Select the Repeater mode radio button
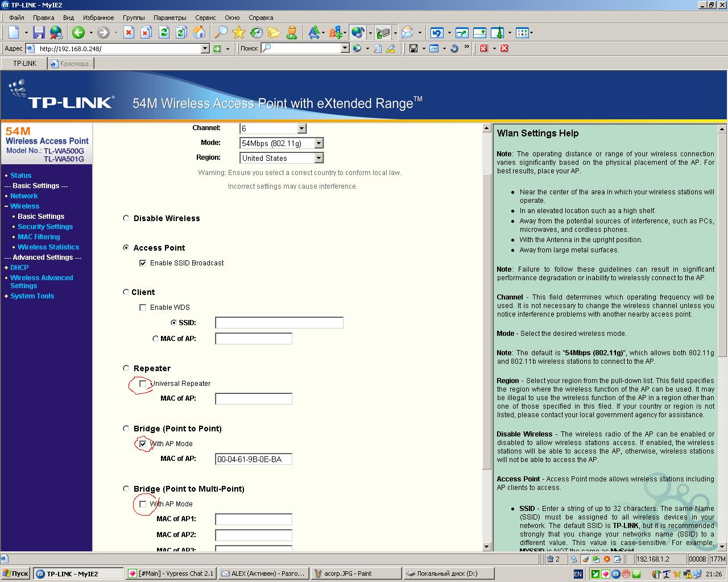The image size is (728, 582). [x=126, y=368]
